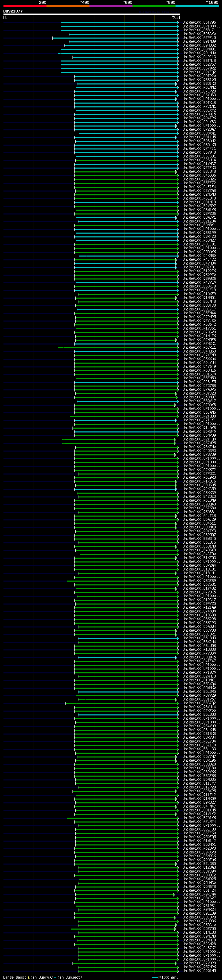
Task: Select hit UniRef100_A9KCA4
Action: pyautogui.click(x=199, y=894)
